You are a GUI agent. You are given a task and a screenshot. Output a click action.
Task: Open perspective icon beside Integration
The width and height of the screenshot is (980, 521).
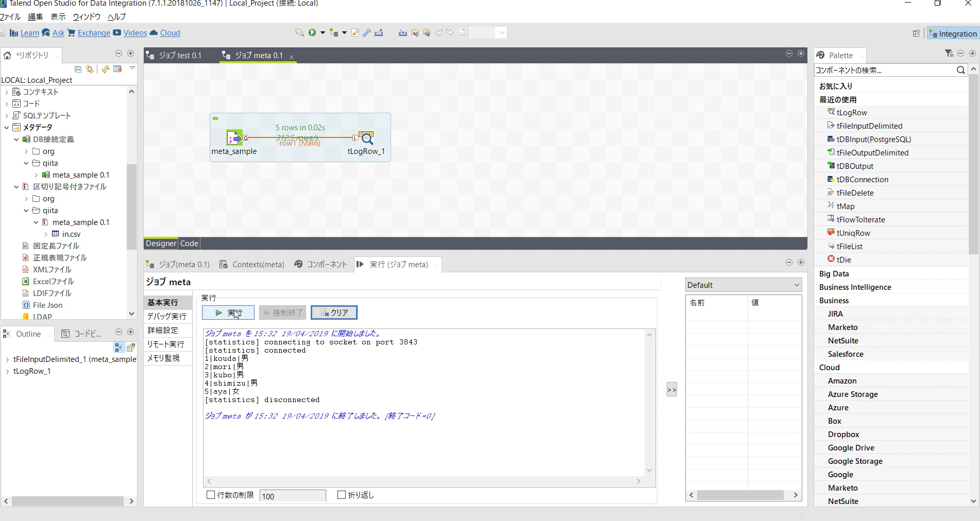[916, 33]
